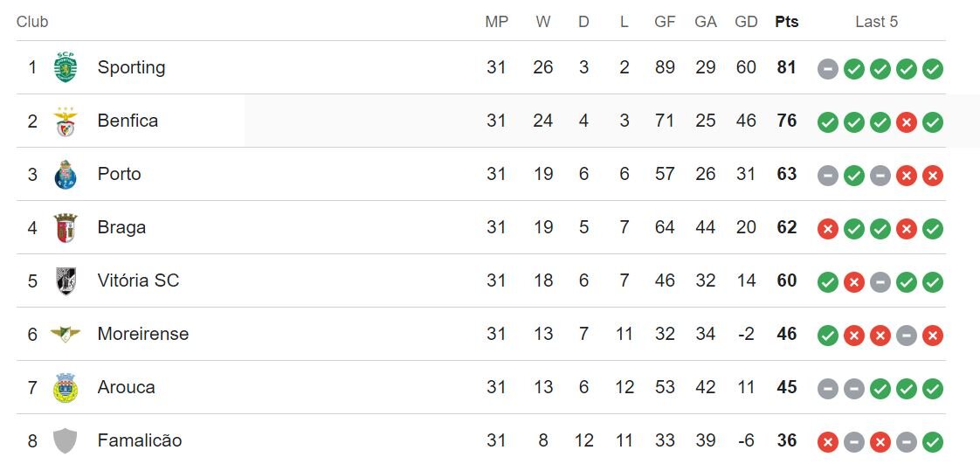This screenshot has height=464, width=980.
Task: Open the Benfica club name link
Action: pyautogui.click(x=128, y=121)
